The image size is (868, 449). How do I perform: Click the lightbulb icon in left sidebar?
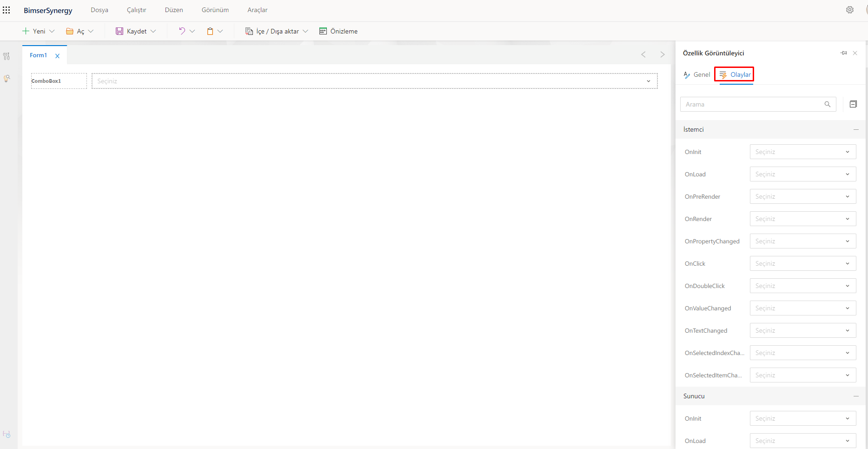[7, 79]
